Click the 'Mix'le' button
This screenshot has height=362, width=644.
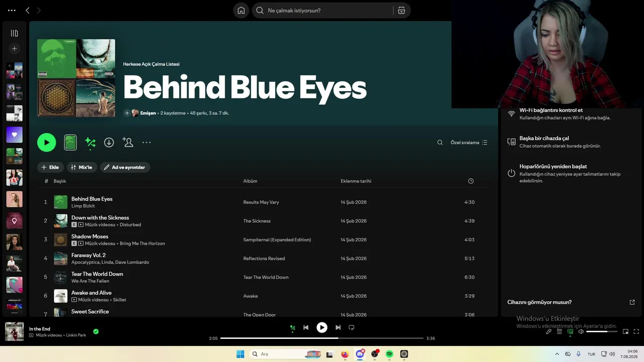coord(82,167)
